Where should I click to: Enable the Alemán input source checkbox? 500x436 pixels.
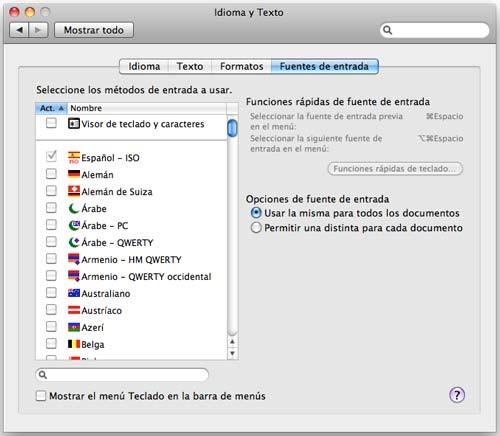pyautogui.click(x=51, y=174)
